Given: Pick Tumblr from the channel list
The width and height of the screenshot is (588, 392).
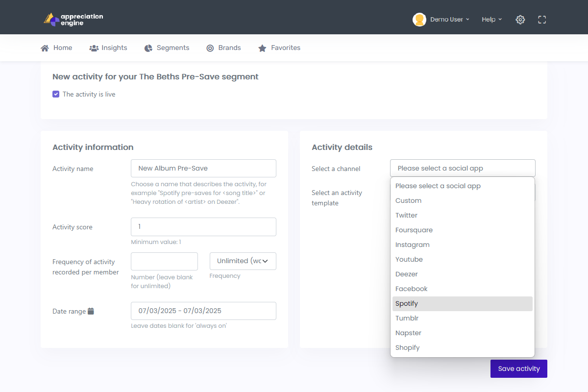Looking at the screenshot, I should 463,318.
